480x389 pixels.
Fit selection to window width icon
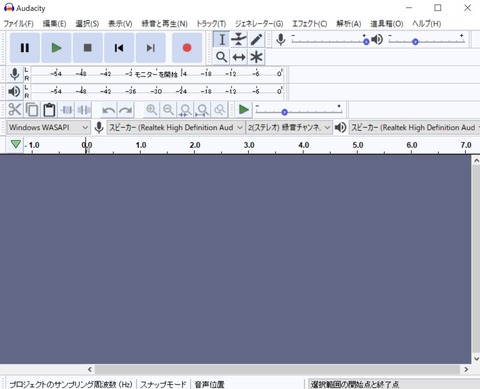pyautogui.click(x=186, y=110)
